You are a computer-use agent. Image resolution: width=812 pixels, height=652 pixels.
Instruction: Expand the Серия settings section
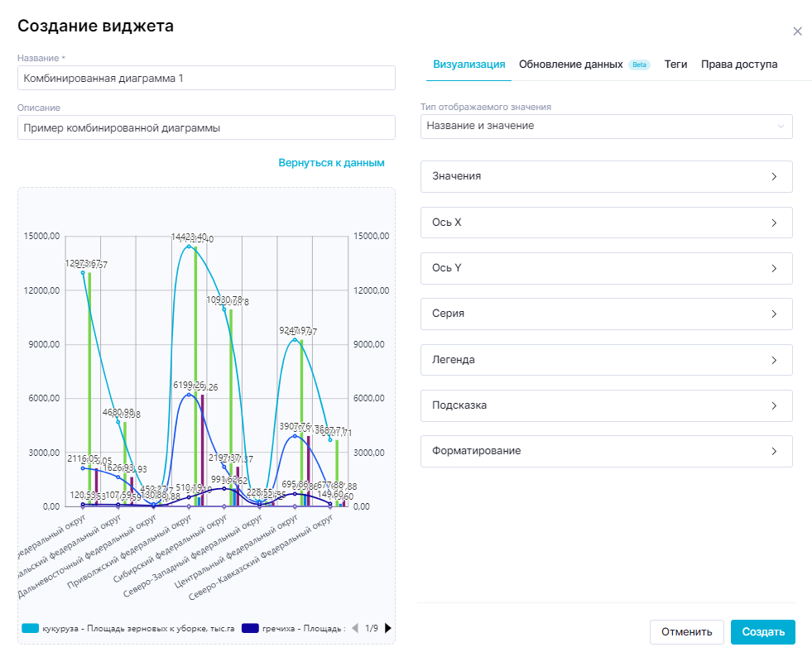tap(606, 314)
